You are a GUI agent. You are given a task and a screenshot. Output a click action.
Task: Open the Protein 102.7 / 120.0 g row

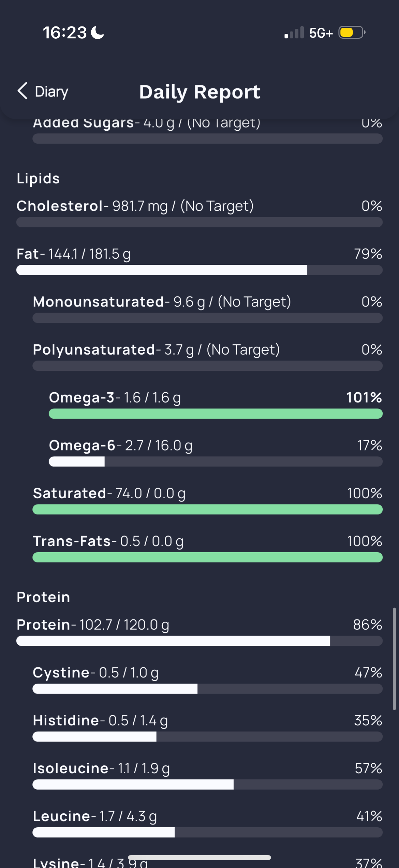pos(199,632)
